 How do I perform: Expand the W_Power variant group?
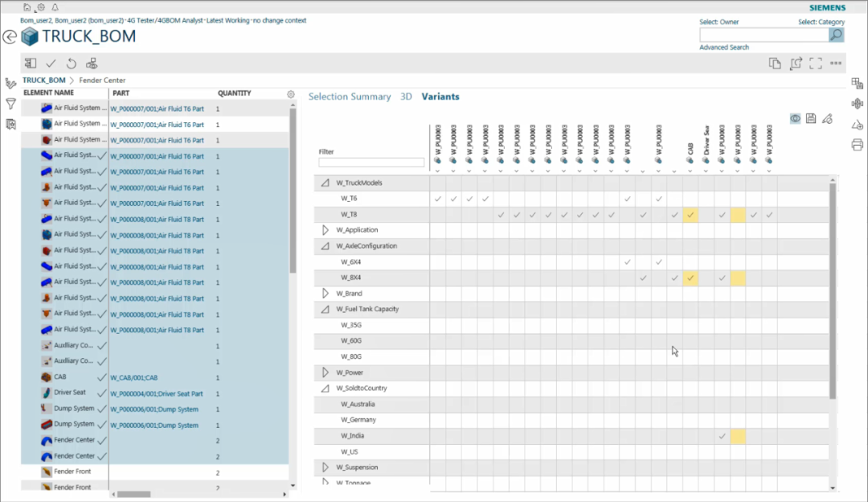[325, 372]
